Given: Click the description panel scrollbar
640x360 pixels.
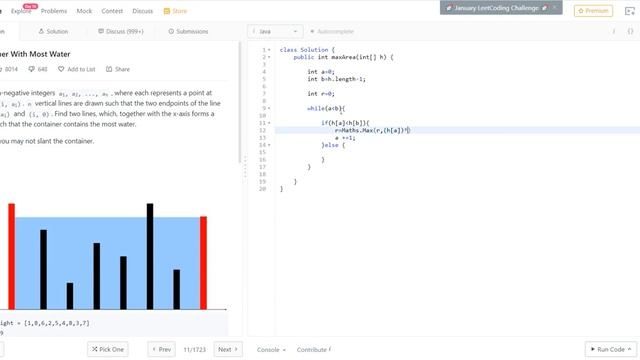Looking at the screenshot, I should click(240, 102).
